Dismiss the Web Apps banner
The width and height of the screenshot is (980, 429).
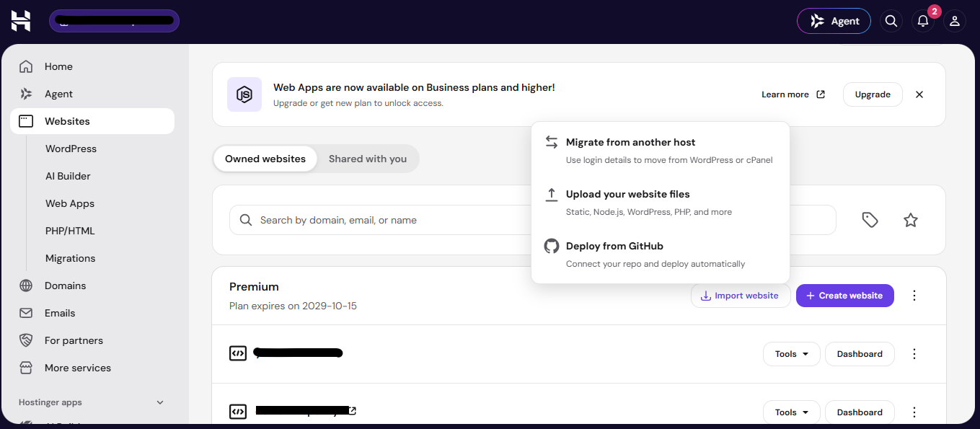pyautogui.click(x=919, y=94)
